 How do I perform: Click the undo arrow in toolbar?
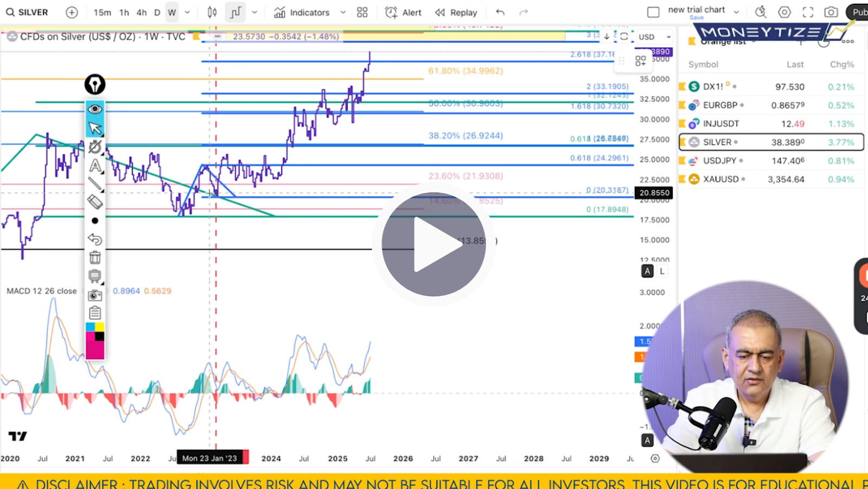click(500, 12)
